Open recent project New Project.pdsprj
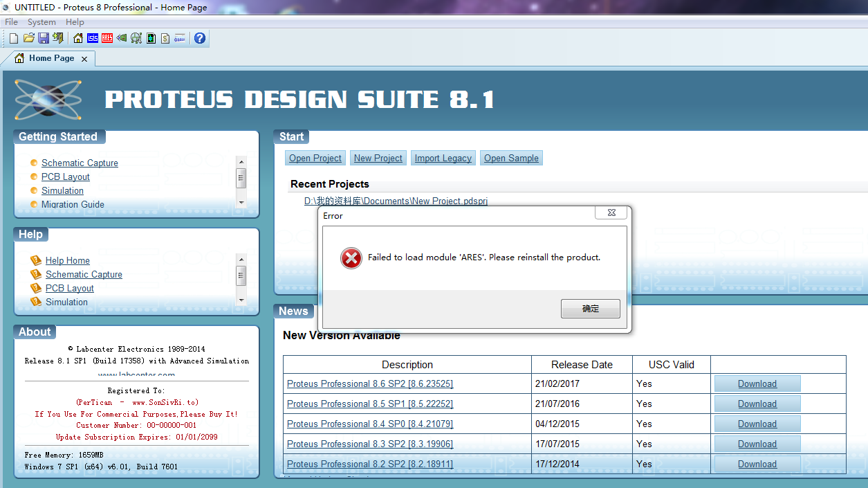Screen dimensions: 868x488 click(396, 201)
